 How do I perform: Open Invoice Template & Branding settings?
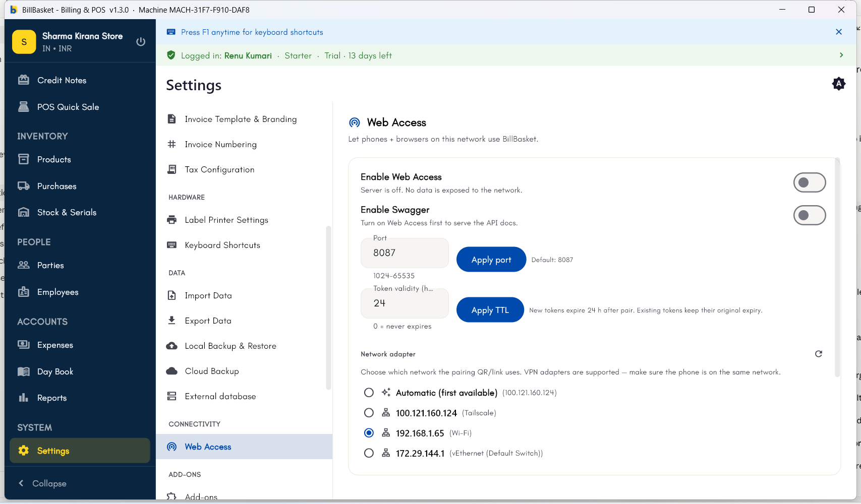pyautogui.click(x=244, y=119)
